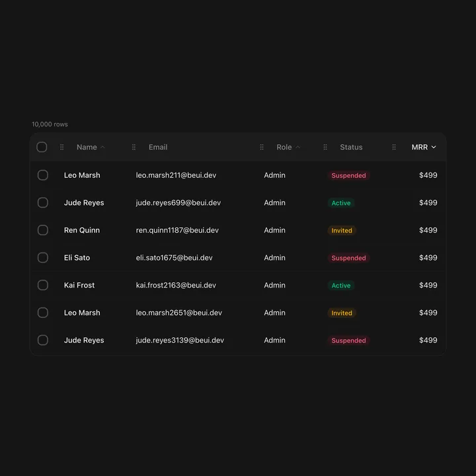The width and height of the screenshot is (476, 476).
Task: Click the drag handle beside Email column
Action: pyautogui.click(x=134, y=147)
